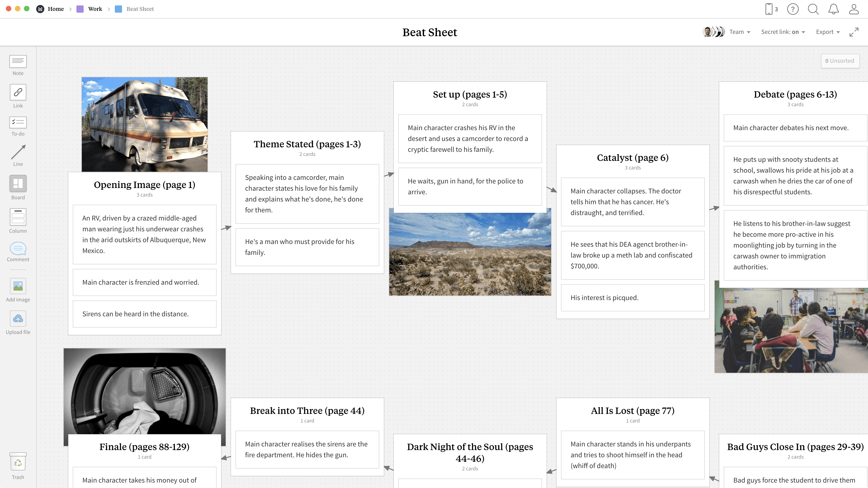Open the help menu dropdown
The height and width of the screenshot is (488, 868).
point(793,9)
